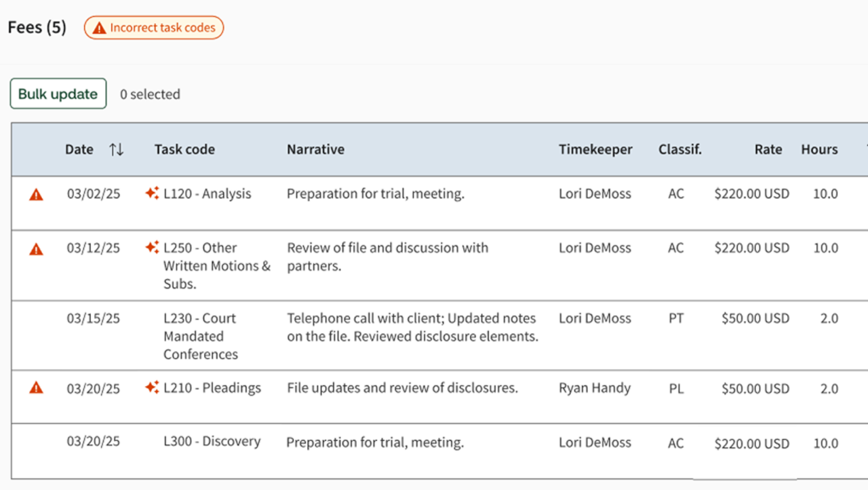Click the Narrative column header
The height and width of the screenshot is (490, 868).
coord(315,150)
